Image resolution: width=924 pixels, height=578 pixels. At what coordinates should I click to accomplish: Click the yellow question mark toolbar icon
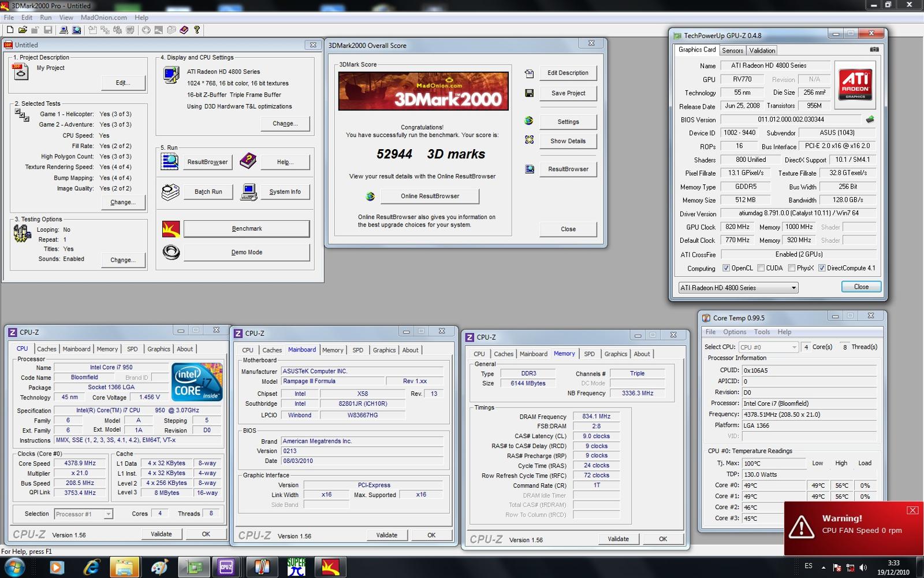pyautogui.click(x=197, y=30)
